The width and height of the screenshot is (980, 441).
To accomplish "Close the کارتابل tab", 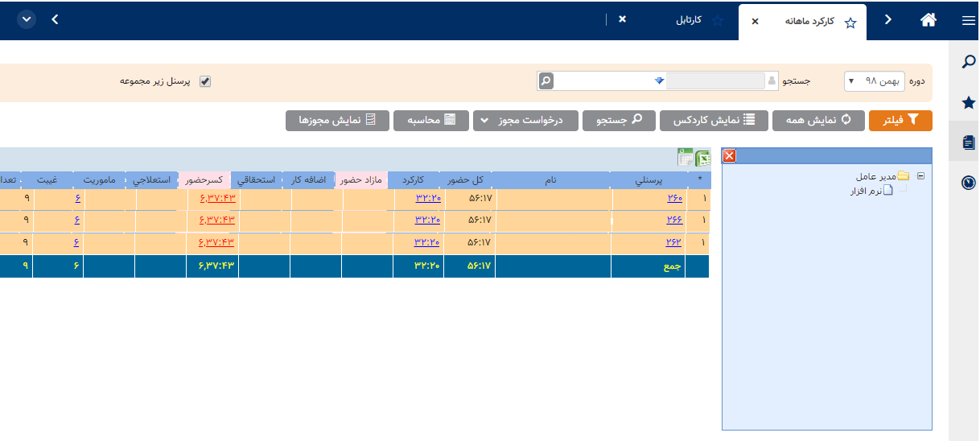I will pyautogui.click(x=622, y=19).
